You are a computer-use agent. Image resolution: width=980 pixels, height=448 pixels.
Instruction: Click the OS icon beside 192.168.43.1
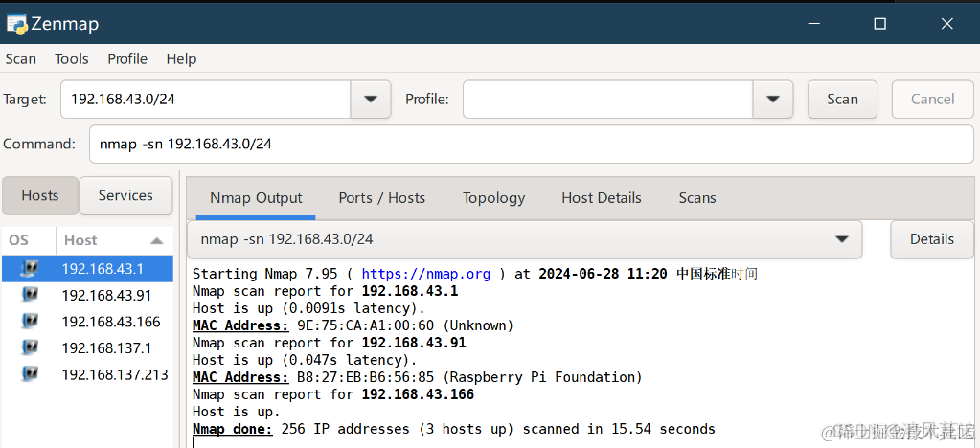point(30,269)
